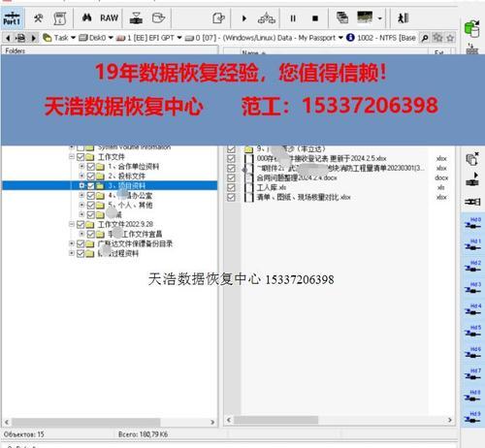The height and width of the screenshot is (448, 485).
Task: Expand the 2、投标文件 folder
Action: point(81,176)
